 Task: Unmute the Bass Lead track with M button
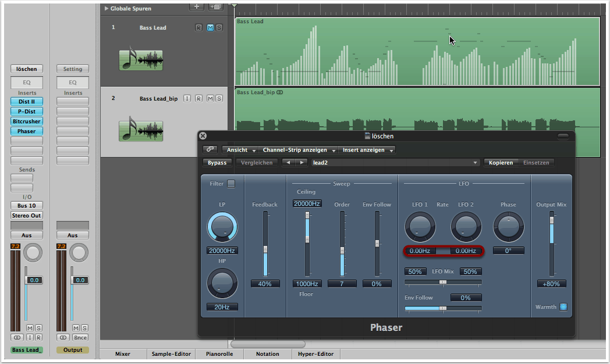pyautogui.click(x=210, y=28)
